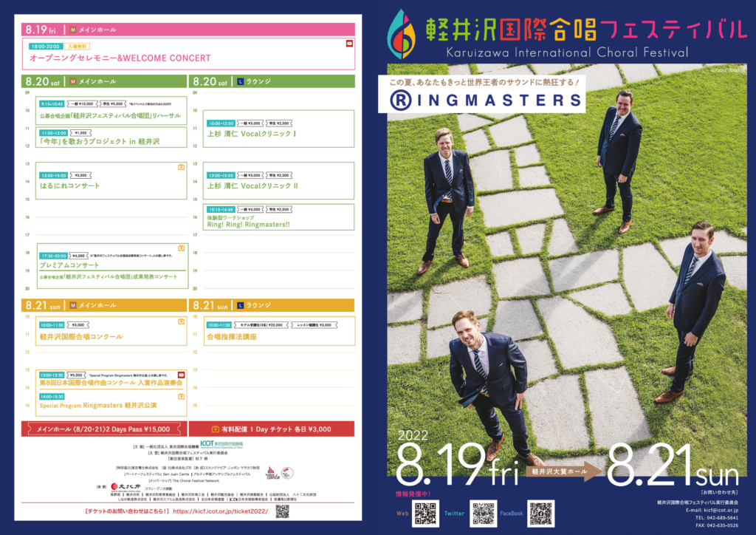This screenshot has width=756, height=535.
Task: Click the large 8.19 fri date
Action: (457, 466)
